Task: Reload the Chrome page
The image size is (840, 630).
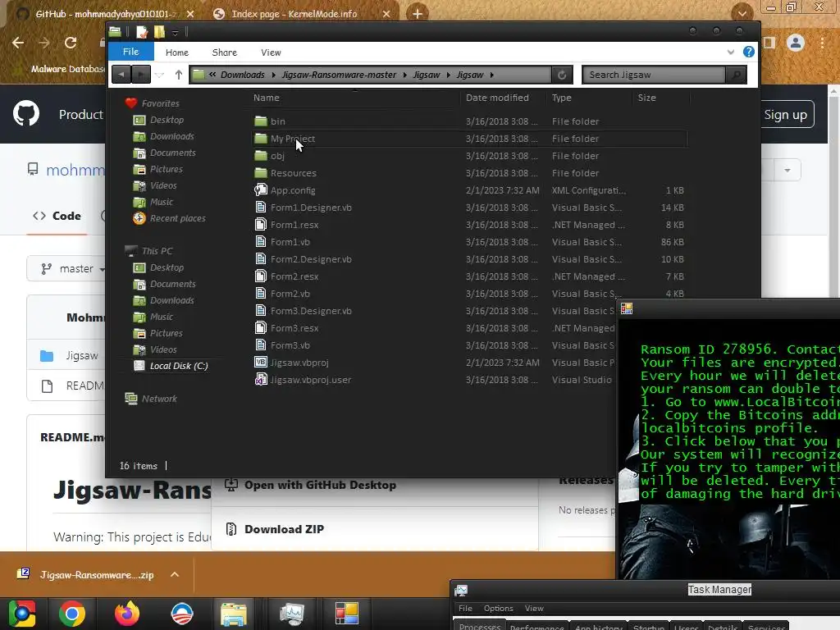Action: tap(71, 43)
